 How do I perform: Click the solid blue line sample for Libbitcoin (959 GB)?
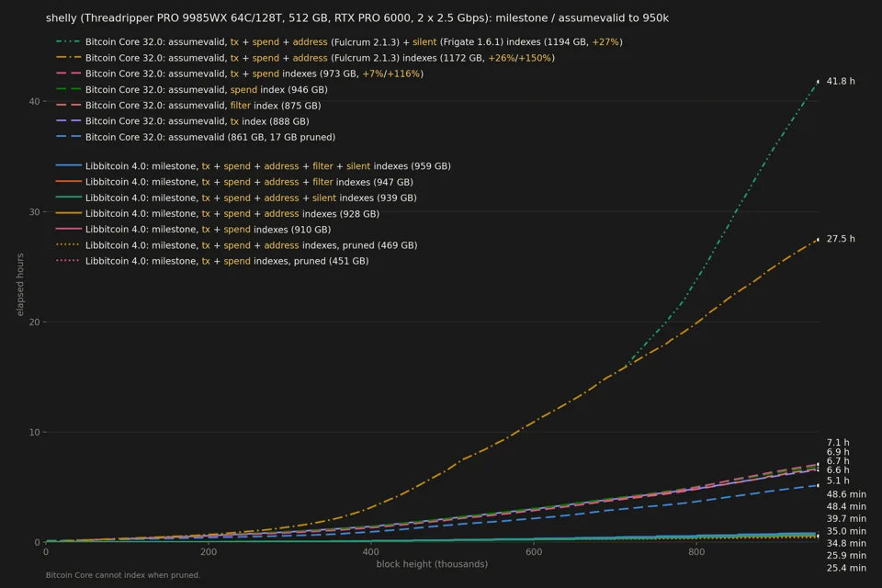pos(69,166)
